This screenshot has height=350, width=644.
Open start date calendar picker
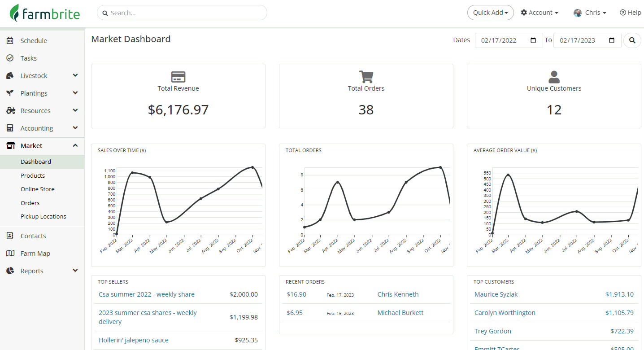point(533,40)
